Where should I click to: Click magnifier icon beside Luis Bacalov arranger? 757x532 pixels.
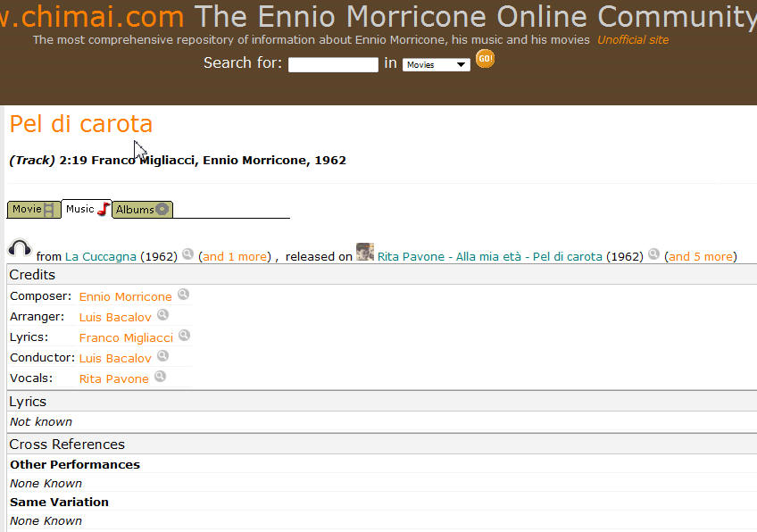[x=163, y=315]
